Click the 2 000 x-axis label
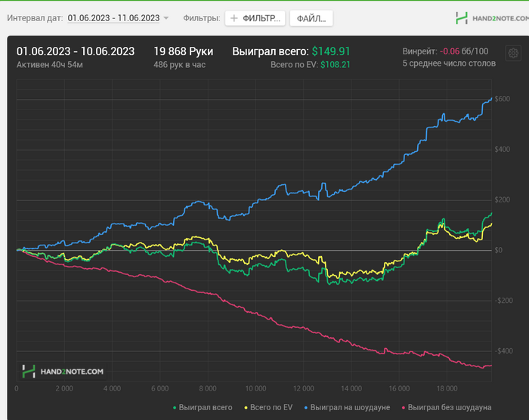The height and width of the screenshot is (420, 529). [64, 388]
